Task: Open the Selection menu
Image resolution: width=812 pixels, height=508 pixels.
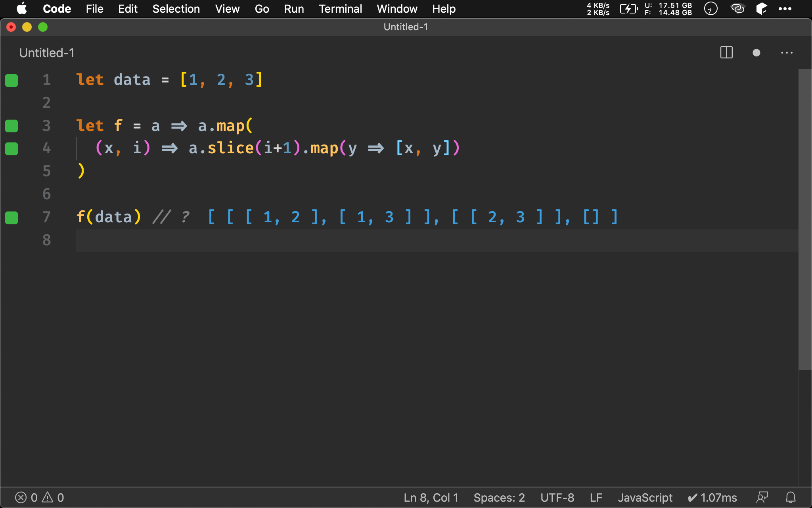Action: click(176, 9)
